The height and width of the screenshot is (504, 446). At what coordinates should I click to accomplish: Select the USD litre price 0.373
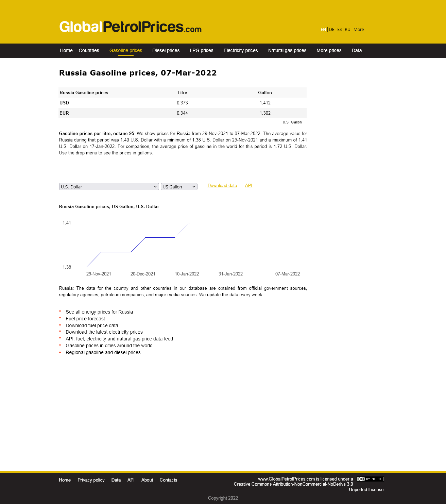click(182, 103)
